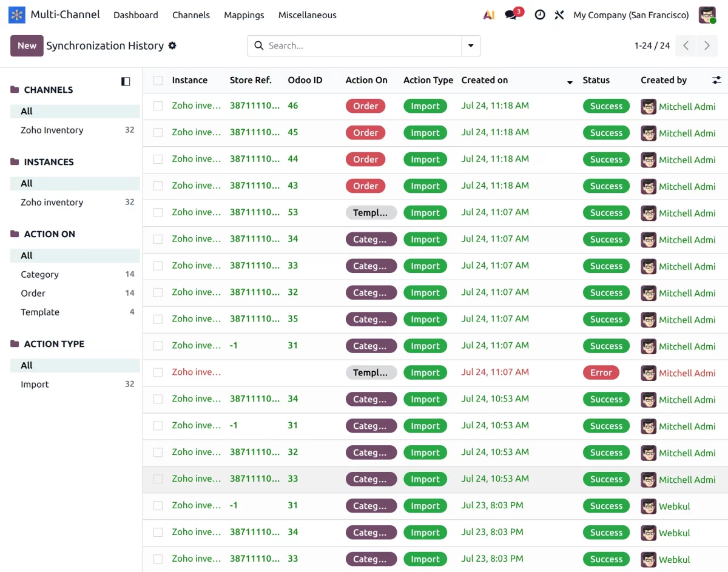
Task: Sort by the Instance column header
Action: [x=190, y=80]
